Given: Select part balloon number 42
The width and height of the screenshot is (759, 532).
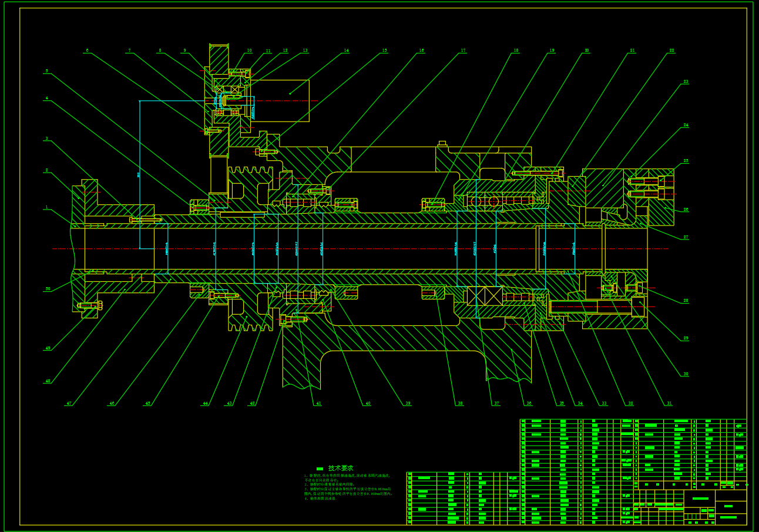Looking at the screenshot, I should [253, 403].
